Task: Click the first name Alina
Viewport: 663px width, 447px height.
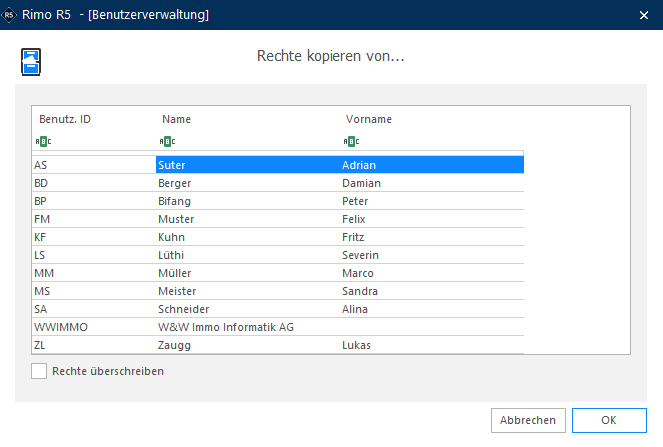Action: tap(355, 309)
